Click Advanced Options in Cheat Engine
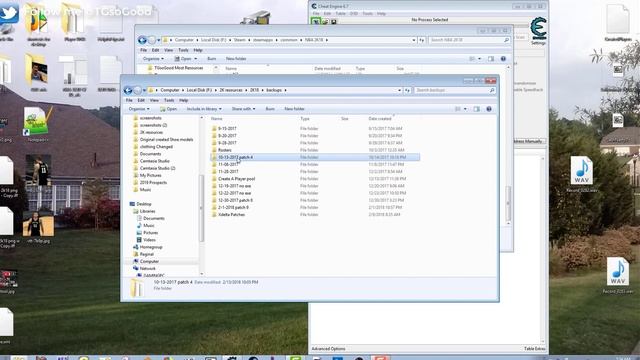 click(329, 349)
